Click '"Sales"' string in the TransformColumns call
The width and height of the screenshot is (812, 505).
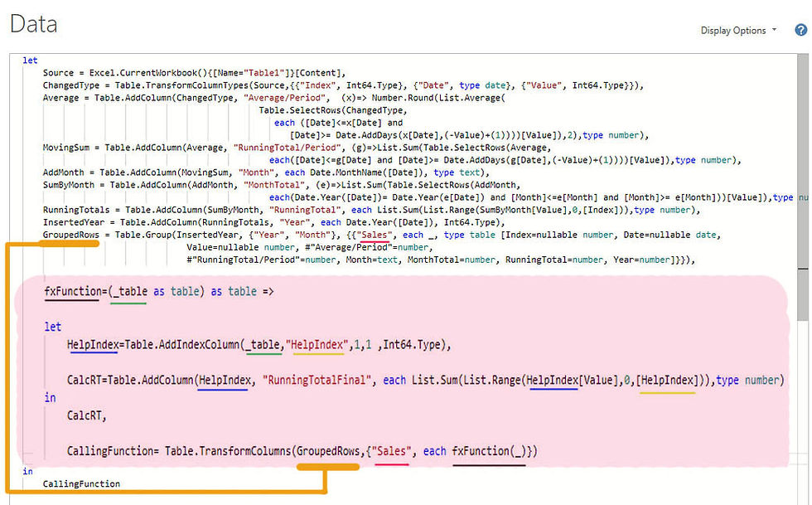pyautogui.click(x=391, y=451)
